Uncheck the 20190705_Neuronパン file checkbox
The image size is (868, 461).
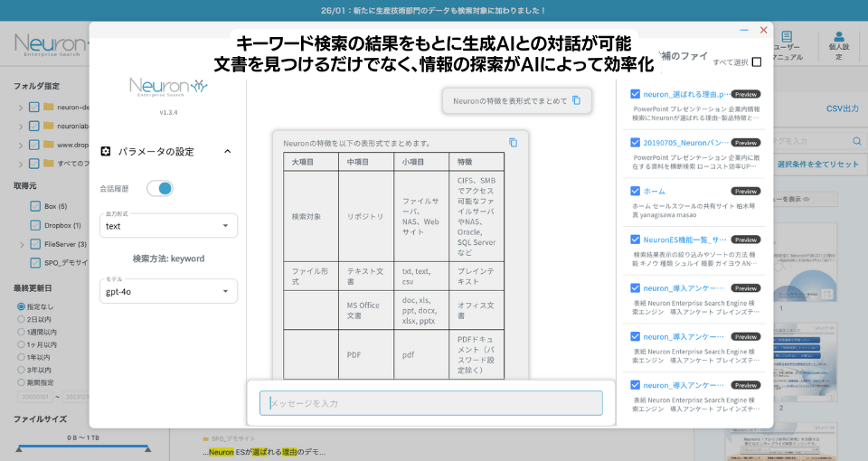(635, 143)
